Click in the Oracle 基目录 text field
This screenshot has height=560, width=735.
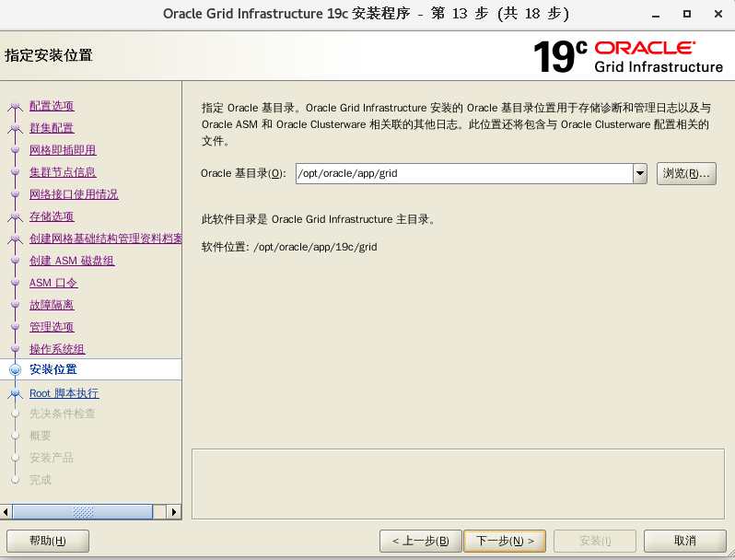pyautogui.click(x=464, y=173)
